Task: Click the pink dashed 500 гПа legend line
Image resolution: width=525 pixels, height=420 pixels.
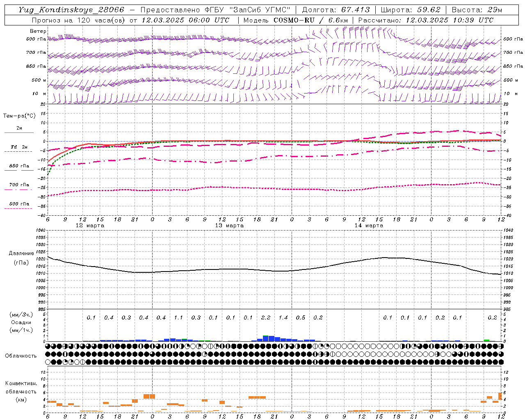Action: coord(18,208)
